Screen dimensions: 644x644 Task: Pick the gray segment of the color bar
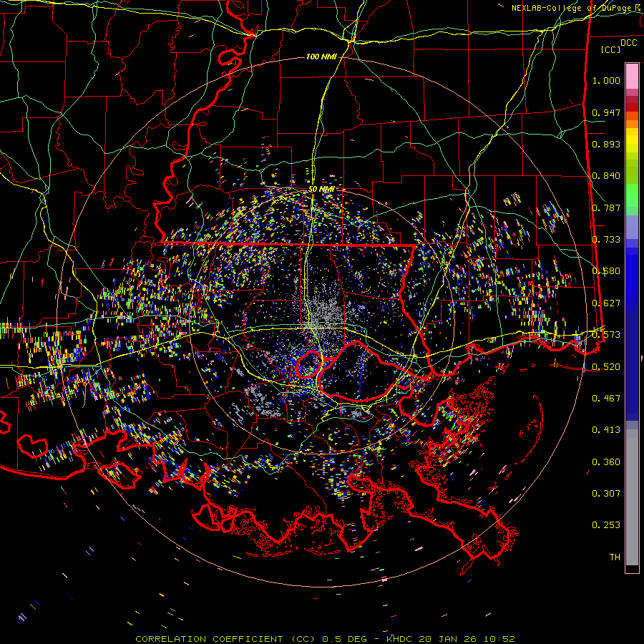[632, 497]
